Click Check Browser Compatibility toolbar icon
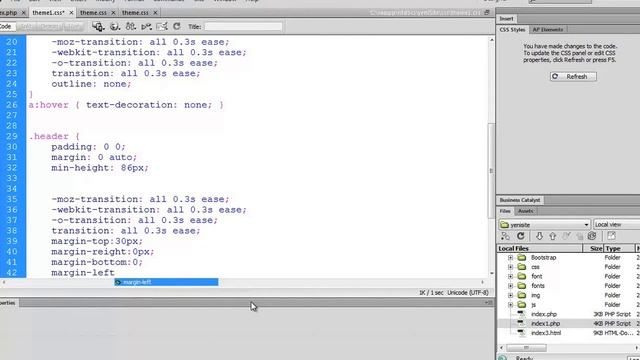Viewport: 640px width, 360px height. [162, 27]
